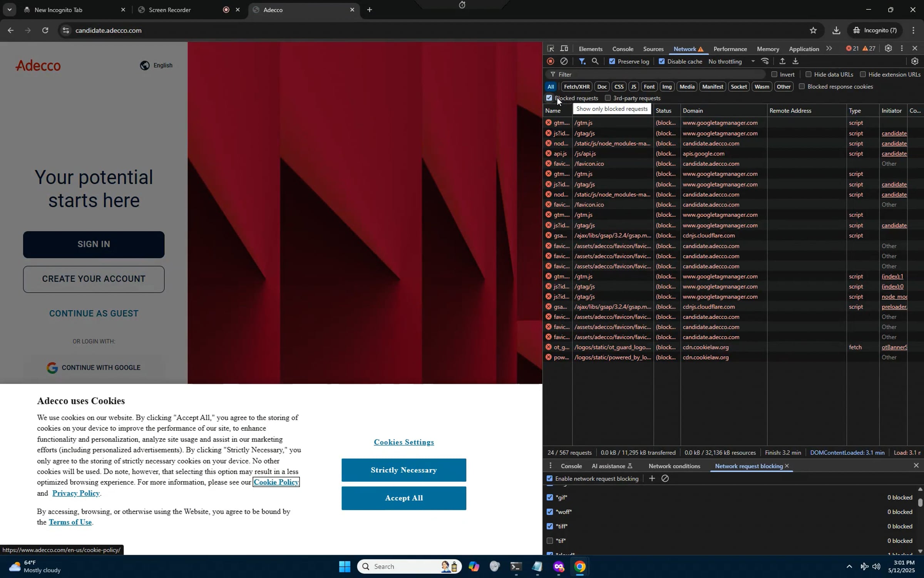Open the Cookies Settings link
The height and width of the screenshot is (578, 924).
pyautogui.click(x=403, y=442)
